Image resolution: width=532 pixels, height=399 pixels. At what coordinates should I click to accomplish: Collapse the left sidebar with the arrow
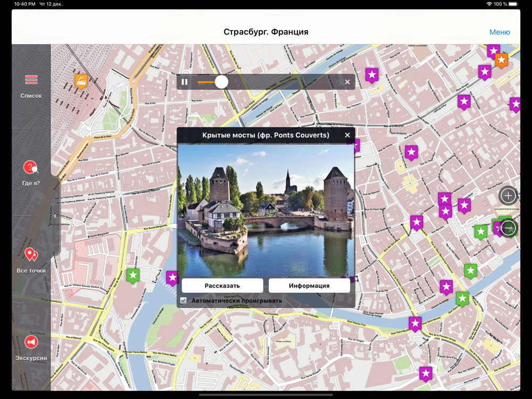pyautogui.click(x=55, y=216)
